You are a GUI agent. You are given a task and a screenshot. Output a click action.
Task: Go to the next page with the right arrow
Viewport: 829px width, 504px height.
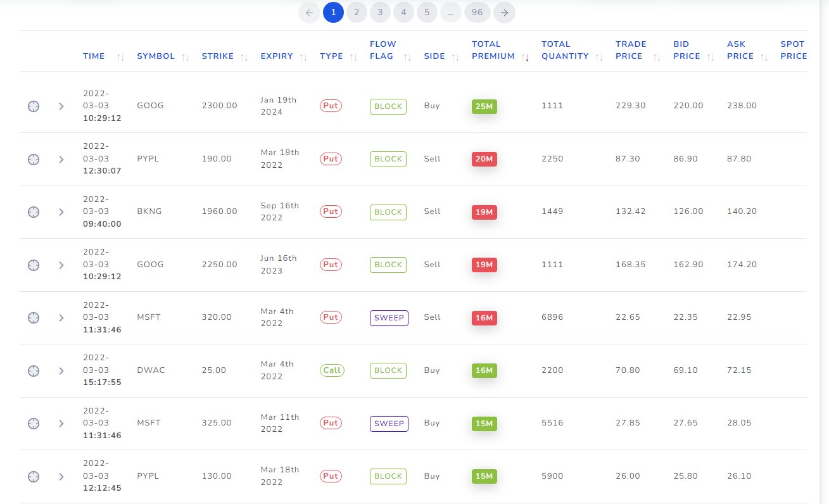coord(505,12)
